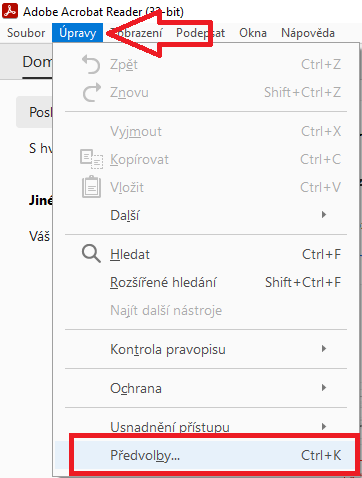Viewport: 362px width, 478px height.
Task: Open the Nápověda menu
Action: [x=308, y=33]
